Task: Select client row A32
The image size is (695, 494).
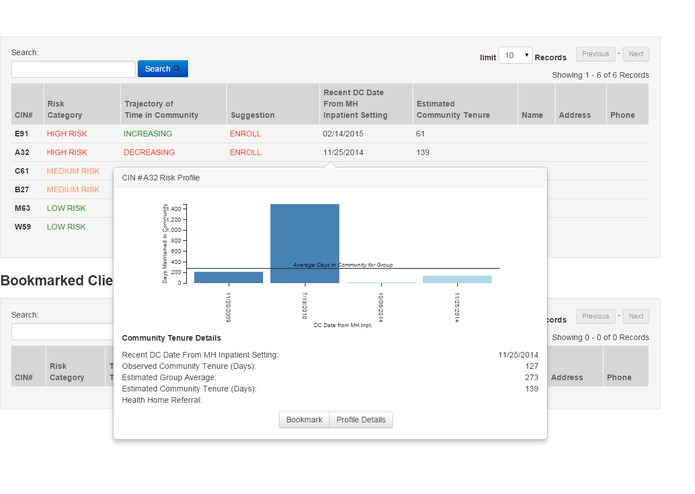Action: point(330,152)
